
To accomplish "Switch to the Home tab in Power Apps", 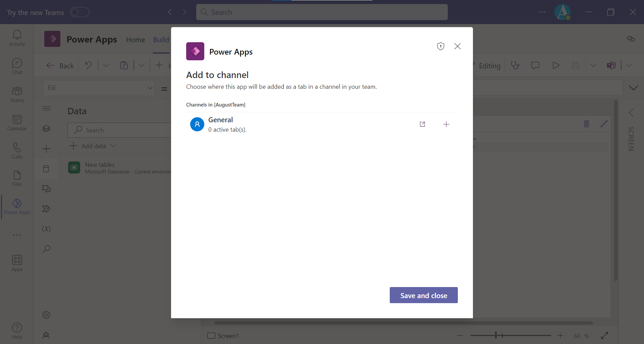I will [x=136, y=40].
